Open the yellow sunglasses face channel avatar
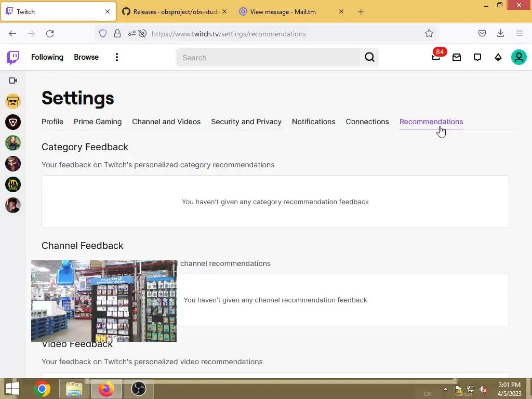 pos(13,101)
